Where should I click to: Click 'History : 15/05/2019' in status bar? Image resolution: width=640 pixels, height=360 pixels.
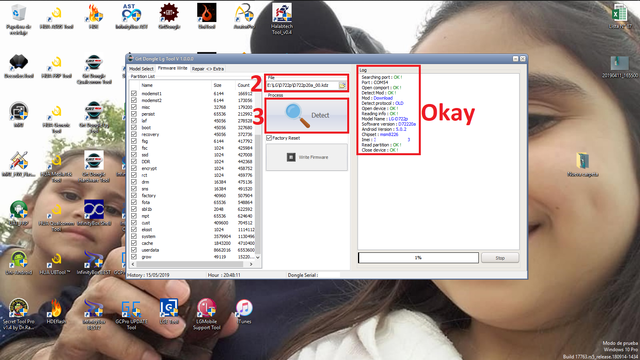pos(148,275)
